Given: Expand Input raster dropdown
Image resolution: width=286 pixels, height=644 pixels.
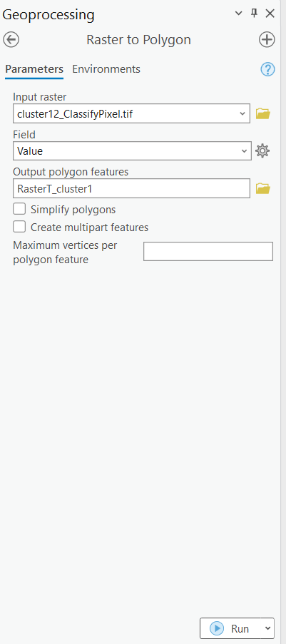Looking at the screenshot, I should tap(242, 114).
